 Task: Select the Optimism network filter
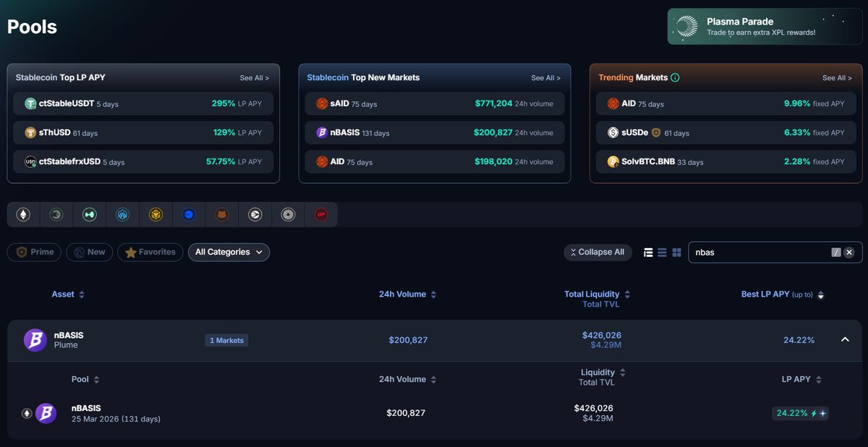(x=320, y=214)
